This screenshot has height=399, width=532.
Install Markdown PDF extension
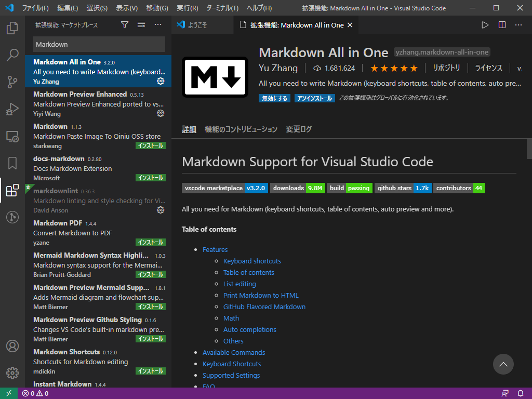coord(151,242)
